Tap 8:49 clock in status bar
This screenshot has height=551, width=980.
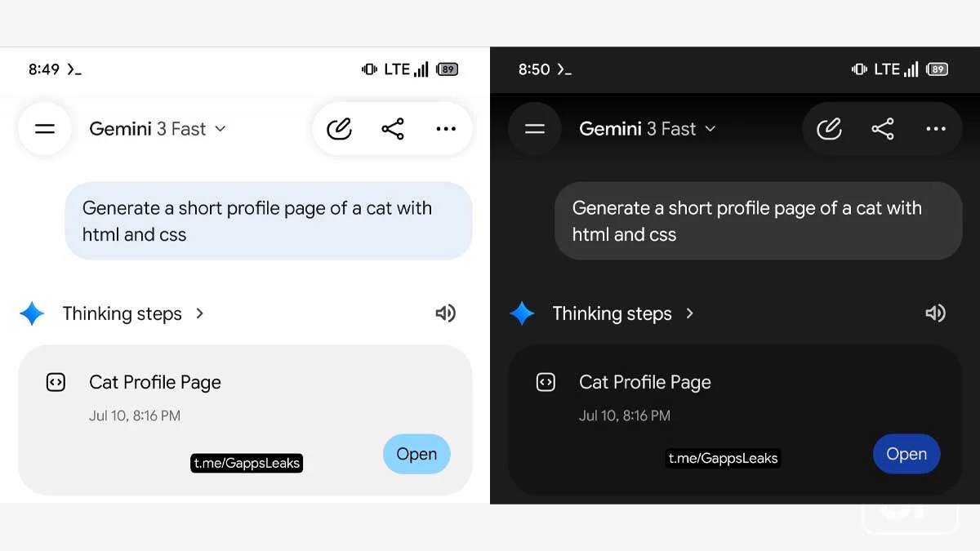(x=44, y=69)
